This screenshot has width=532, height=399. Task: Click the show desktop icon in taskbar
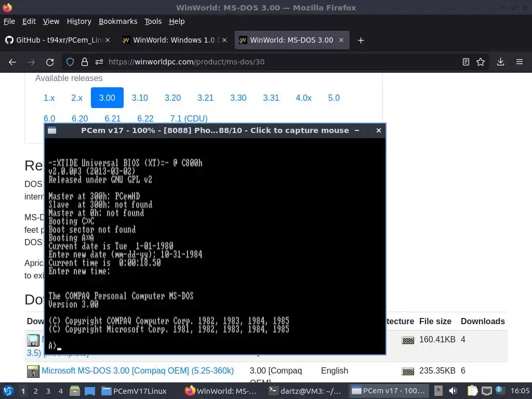(x=89, y=391)
